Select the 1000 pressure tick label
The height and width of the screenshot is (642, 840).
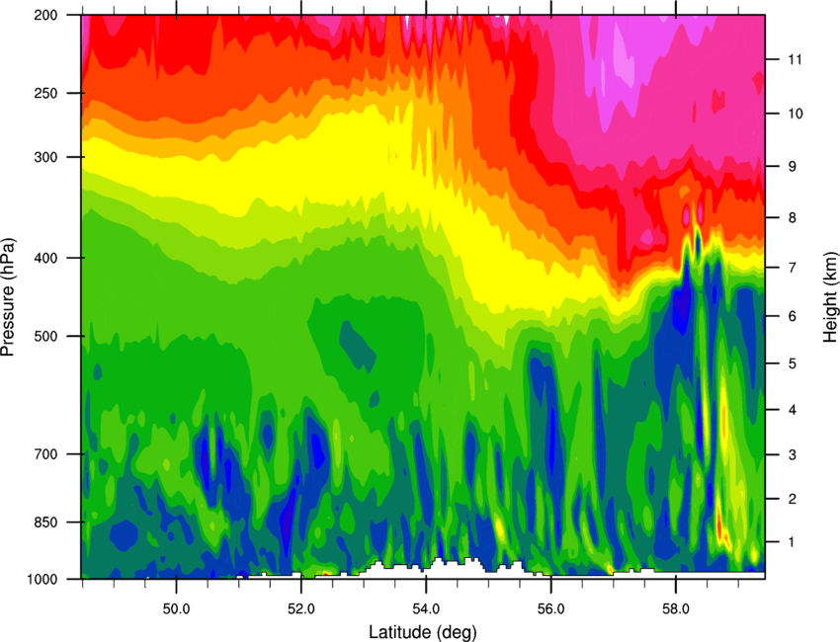pos(42,580)
